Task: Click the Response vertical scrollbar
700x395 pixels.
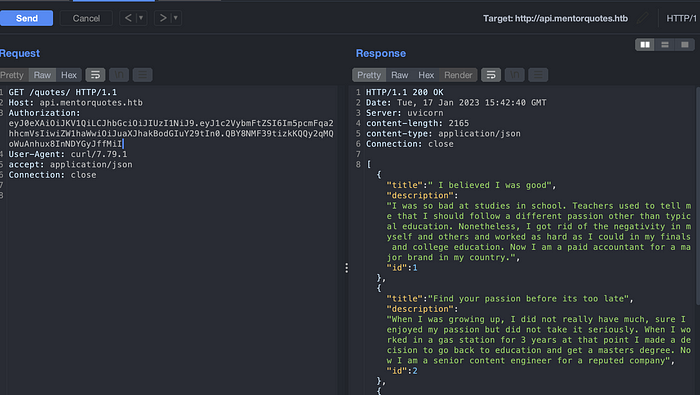Action: click(697, 196)
